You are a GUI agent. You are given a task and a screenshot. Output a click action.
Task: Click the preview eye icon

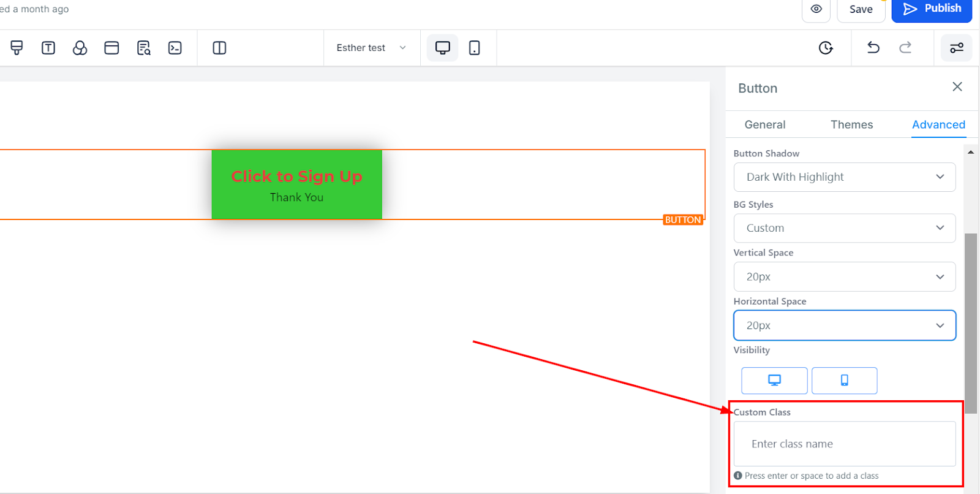pos(816,9)
